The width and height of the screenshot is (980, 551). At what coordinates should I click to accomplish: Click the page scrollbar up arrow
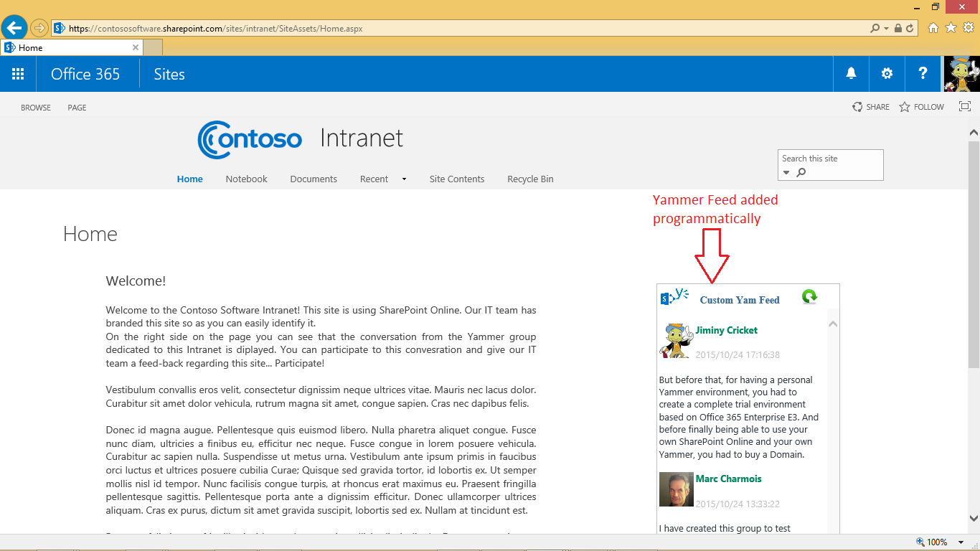click(974, 132)
